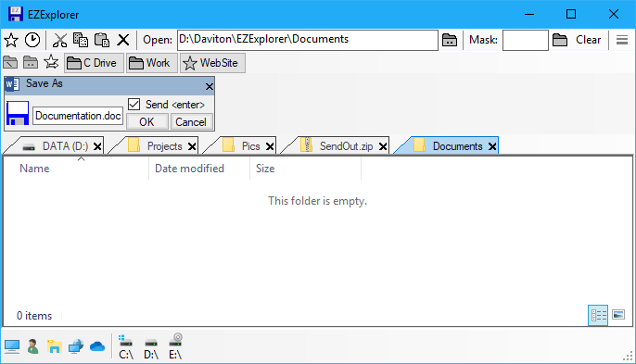The height and width of the screenshot is (364, 636).
Task: Click the folder-with-dots icon in bookmarks bar
Action: (31, 63)
